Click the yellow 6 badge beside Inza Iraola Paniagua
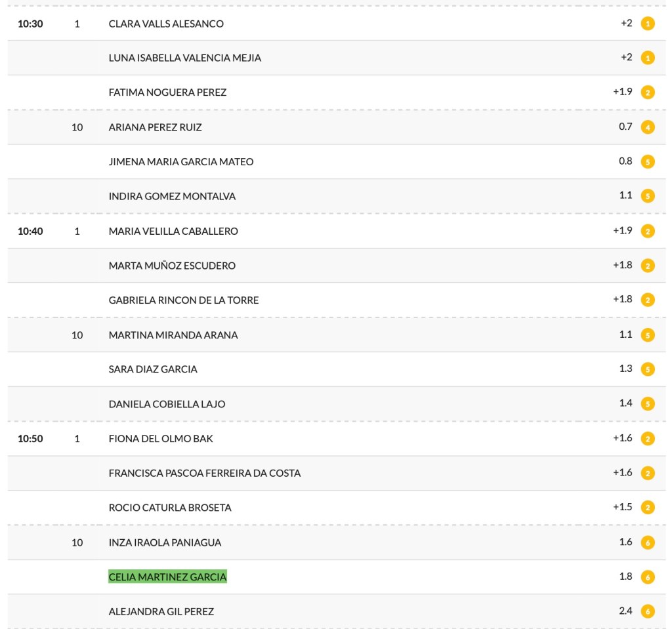The width and height of the screenshot is (672, 629). (648, 542)
